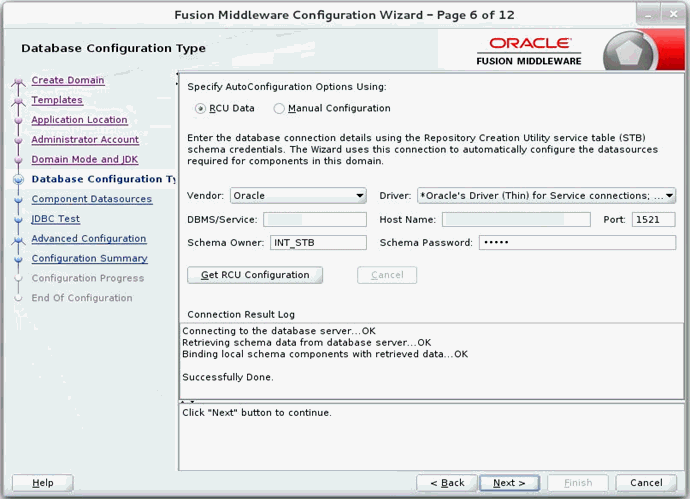This screenshot has width=690, height=499.
Task: Click the 'Binding local schema components' log line
Action: point(325,354)
